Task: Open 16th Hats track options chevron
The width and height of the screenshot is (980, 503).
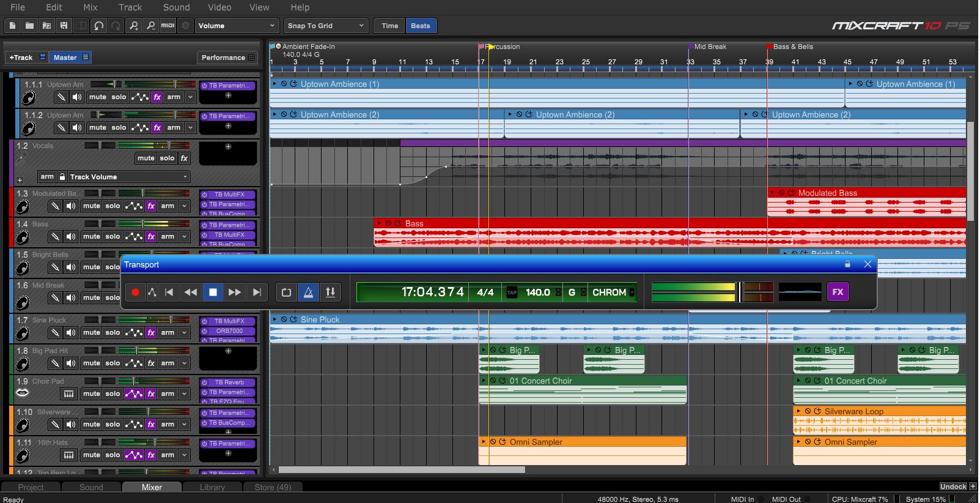Action: pyautogui.click(x=184, y=455)
